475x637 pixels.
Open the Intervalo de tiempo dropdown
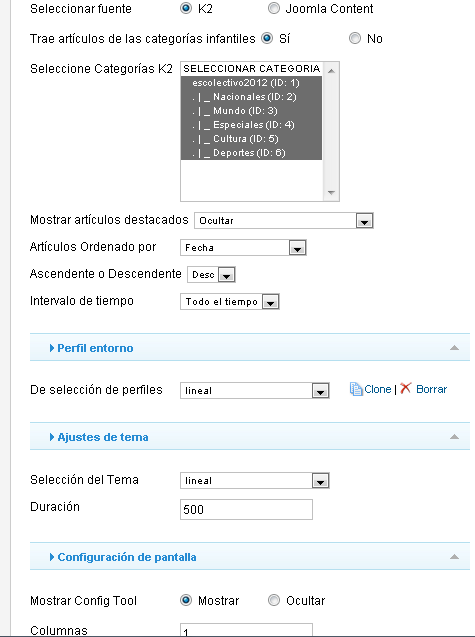coord(230,302)
